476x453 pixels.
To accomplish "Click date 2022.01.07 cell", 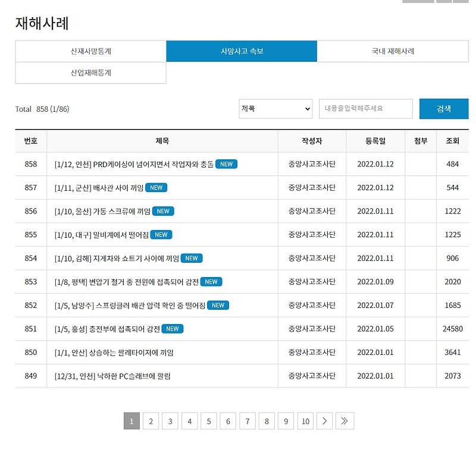I will point(375,306).
